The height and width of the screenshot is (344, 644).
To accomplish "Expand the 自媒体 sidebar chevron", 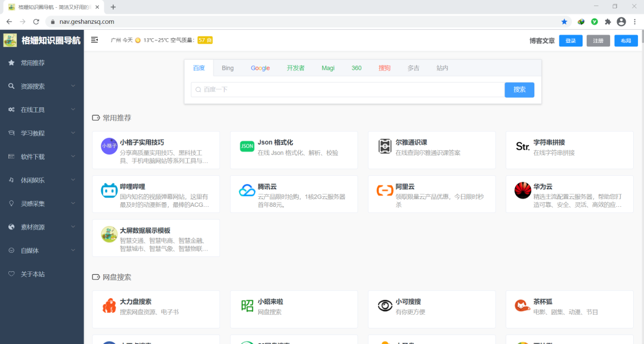I will pos(73,250).
